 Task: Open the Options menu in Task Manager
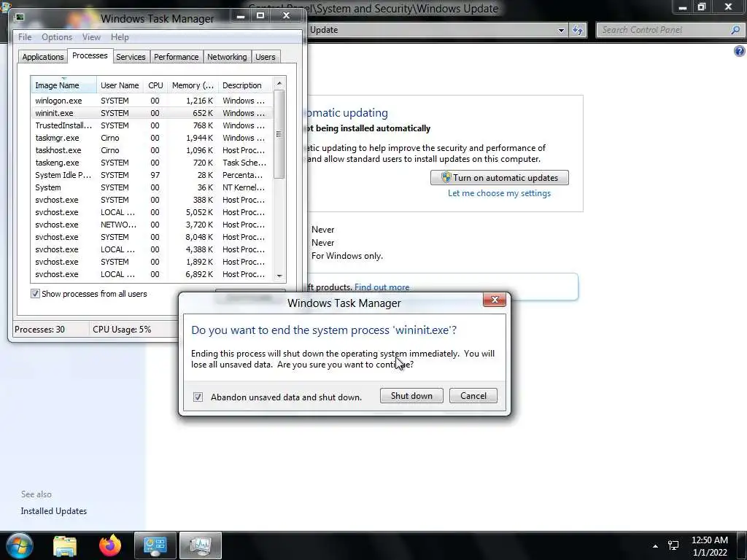point(57,37)
